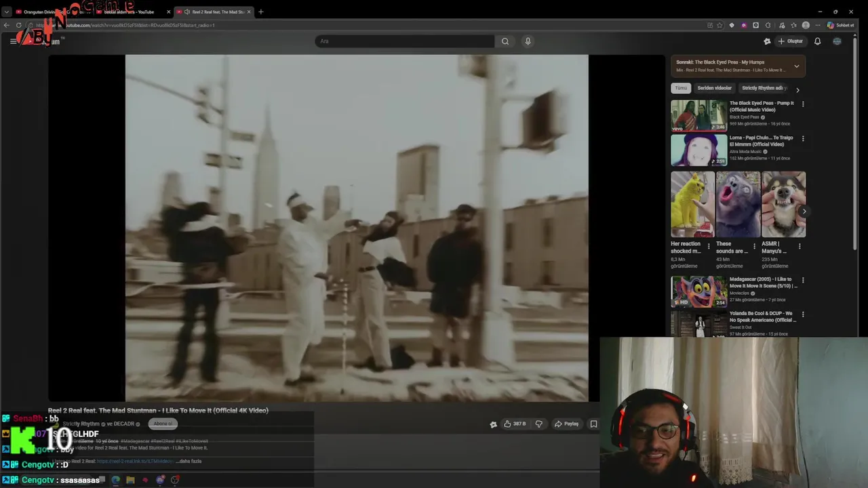Show next Shorts with arrow
Screen dimensions: 868x488
[x=804, y=211]
